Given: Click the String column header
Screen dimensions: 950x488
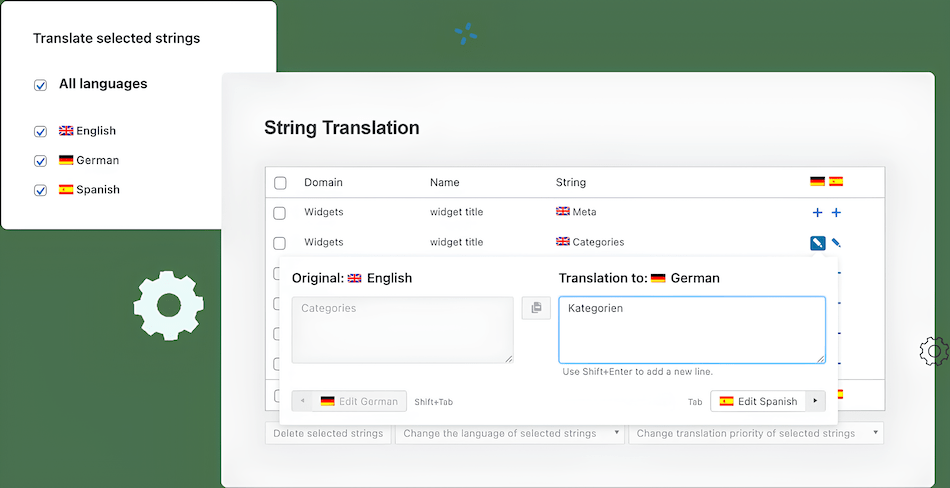Looking at the screenshot, I should coord(571,182).
